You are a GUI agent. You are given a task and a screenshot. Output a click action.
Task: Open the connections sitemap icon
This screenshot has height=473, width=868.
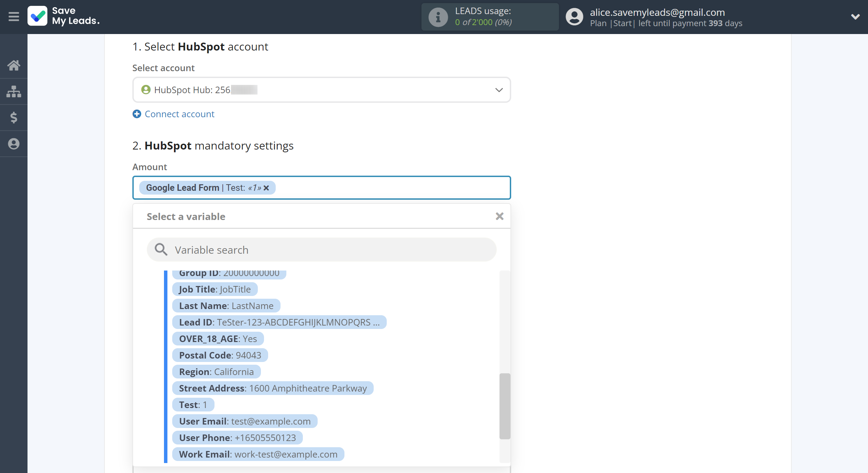(x=14, y=91)
